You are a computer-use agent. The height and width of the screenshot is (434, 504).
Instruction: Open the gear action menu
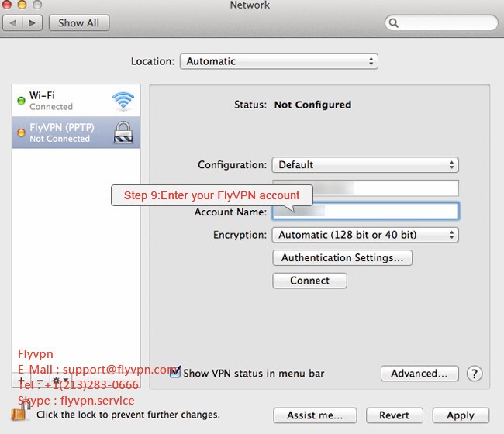[x=60, y=381]
